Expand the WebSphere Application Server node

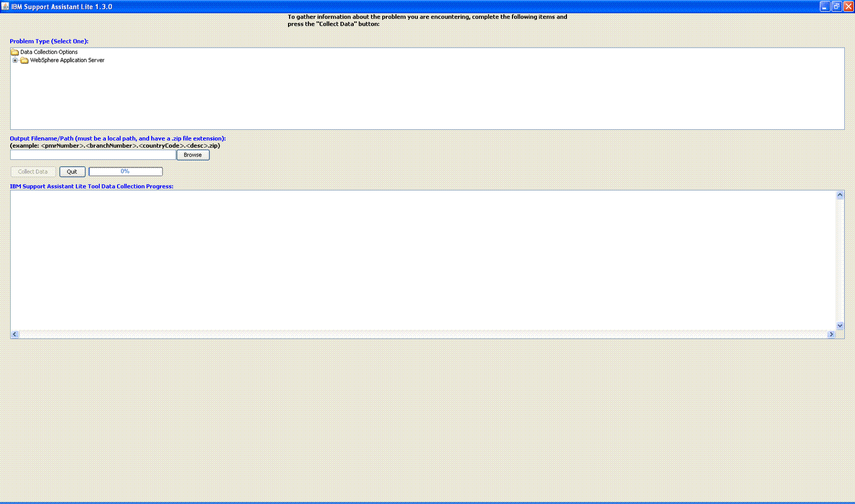point(15,60)
